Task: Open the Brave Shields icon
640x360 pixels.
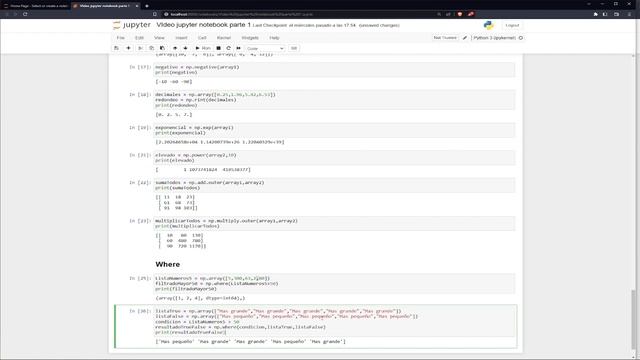Action: pos(460,14)
